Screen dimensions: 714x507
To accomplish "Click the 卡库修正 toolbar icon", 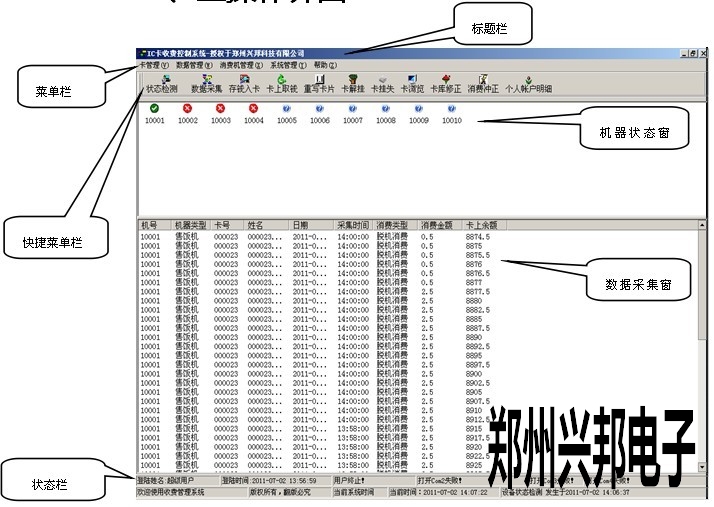I will [447, 83].
